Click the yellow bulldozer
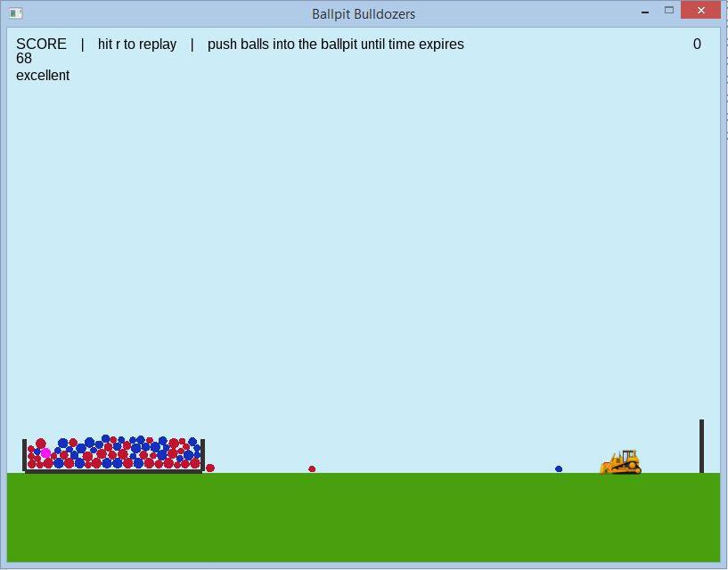 (621, 462)
